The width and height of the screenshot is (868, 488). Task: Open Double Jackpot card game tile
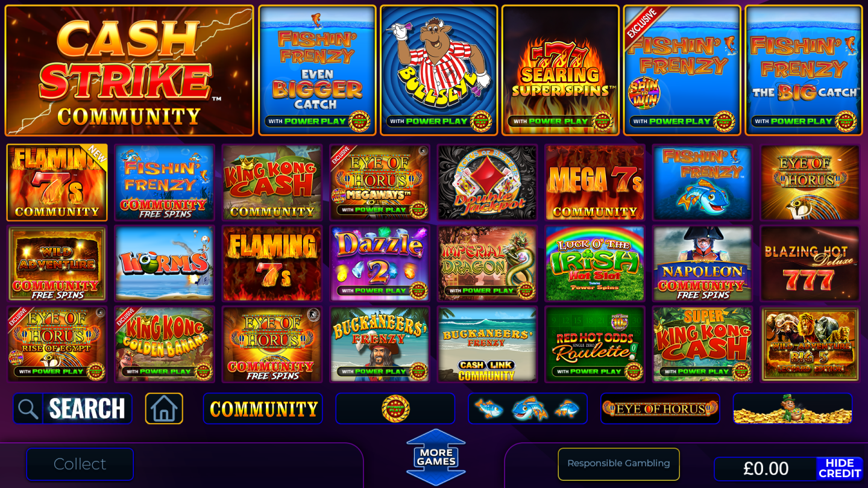pyautogui.click(x=487, y=183)
